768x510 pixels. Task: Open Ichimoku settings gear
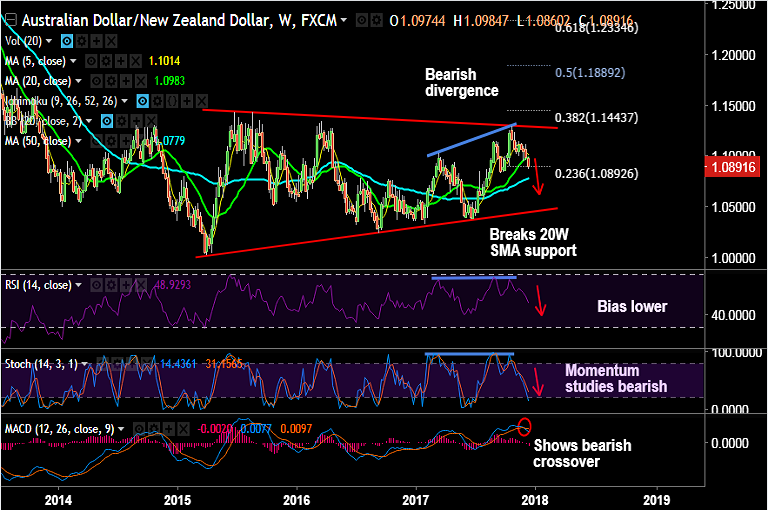coord(157,101)
